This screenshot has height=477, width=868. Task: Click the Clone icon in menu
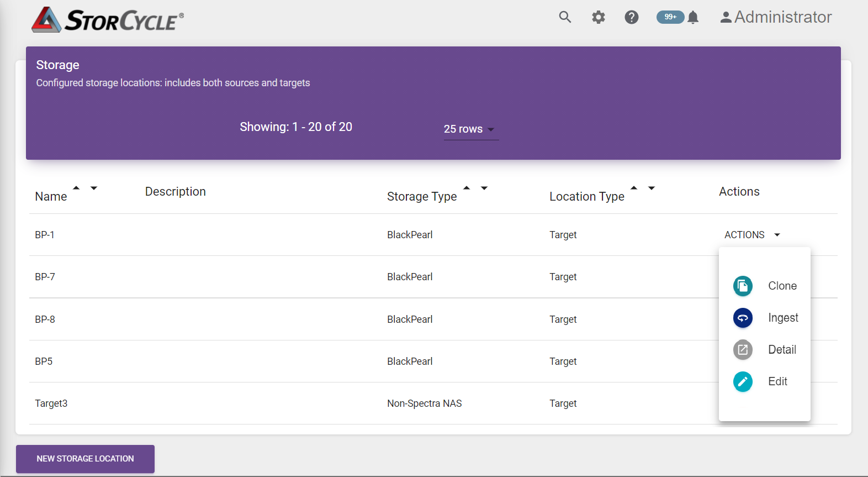(x=743, y=286)
